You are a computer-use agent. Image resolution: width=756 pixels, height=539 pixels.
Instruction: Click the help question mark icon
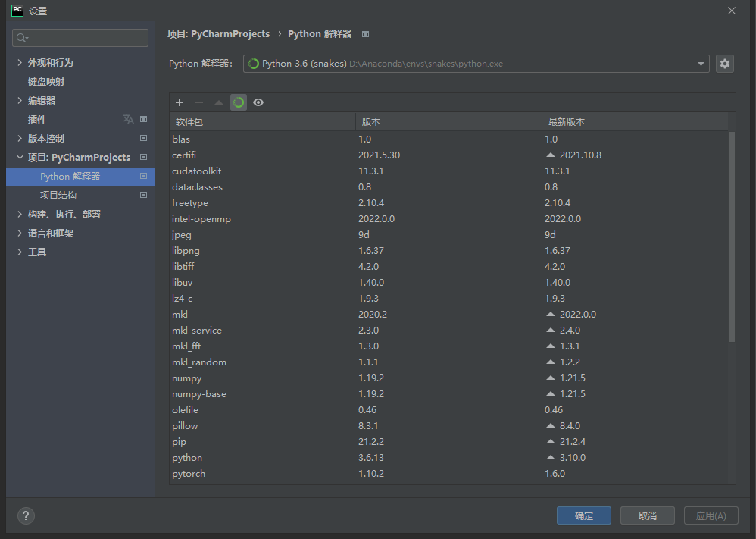click(26, 515)
